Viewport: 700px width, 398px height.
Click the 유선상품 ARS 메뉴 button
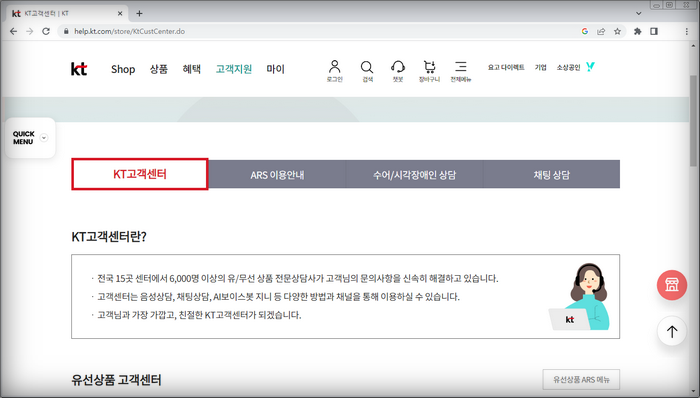click(581, 380)
